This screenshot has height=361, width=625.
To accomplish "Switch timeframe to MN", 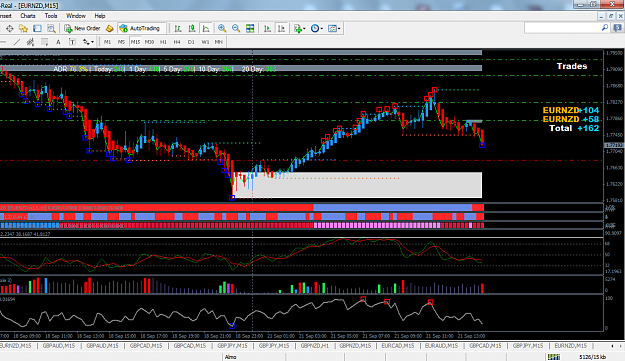I will 219,42.
